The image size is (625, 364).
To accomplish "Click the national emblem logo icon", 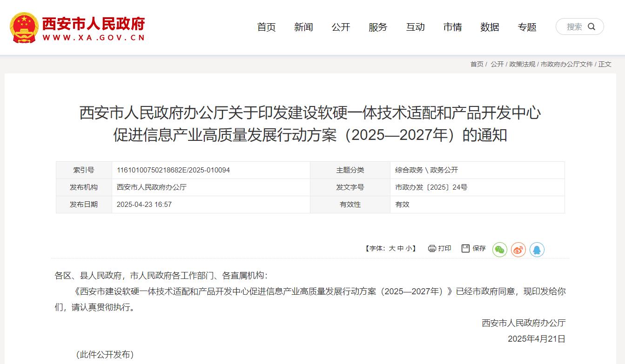I will [x=24, y=28].
